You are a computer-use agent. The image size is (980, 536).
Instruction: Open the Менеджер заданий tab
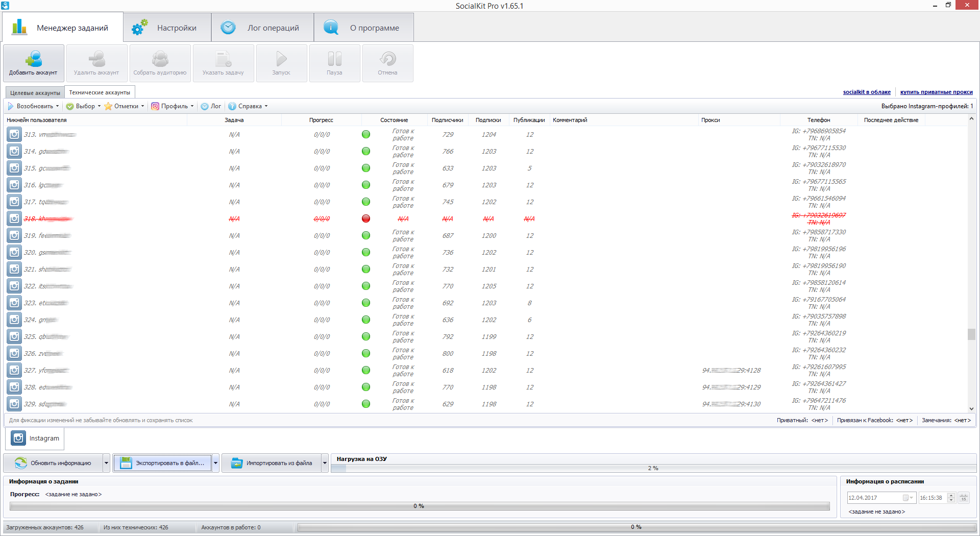tap(63, 28)
